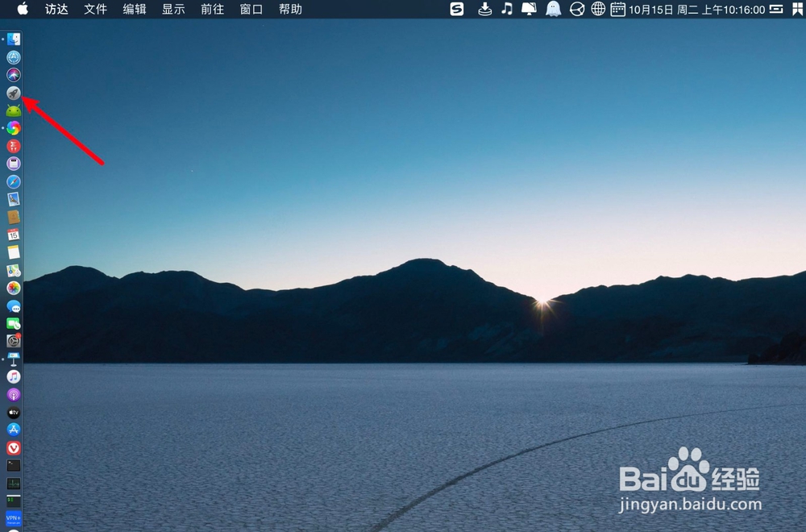Open the VPN+ app in Dock
Screen dimensions: 806x532
pyautogui.click(x=14, y=518)
